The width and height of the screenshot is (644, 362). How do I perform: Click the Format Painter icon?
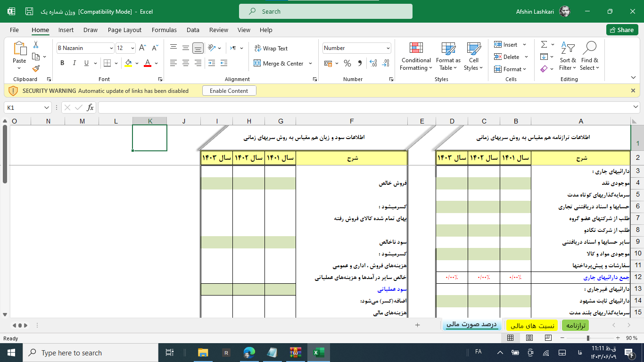click(x=35, y=68)
